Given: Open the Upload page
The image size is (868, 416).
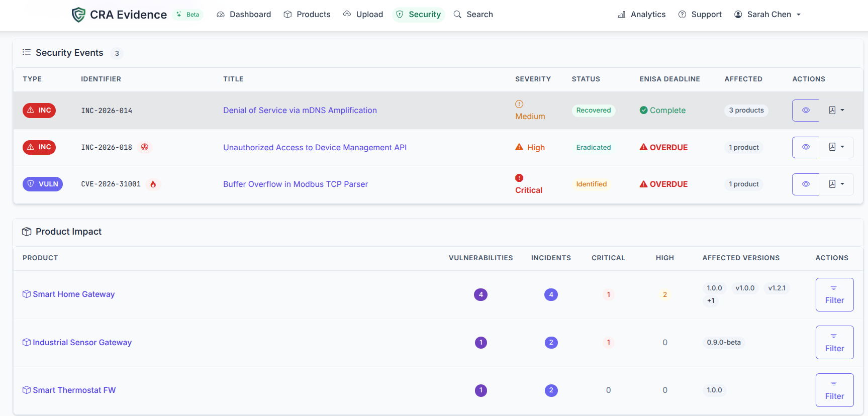Looking at the screenshot, I should click(x=363, y=15).
